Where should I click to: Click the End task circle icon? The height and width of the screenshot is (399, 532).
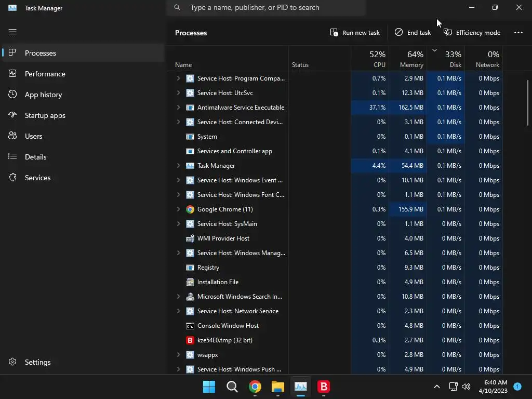(x=398, y=32)
